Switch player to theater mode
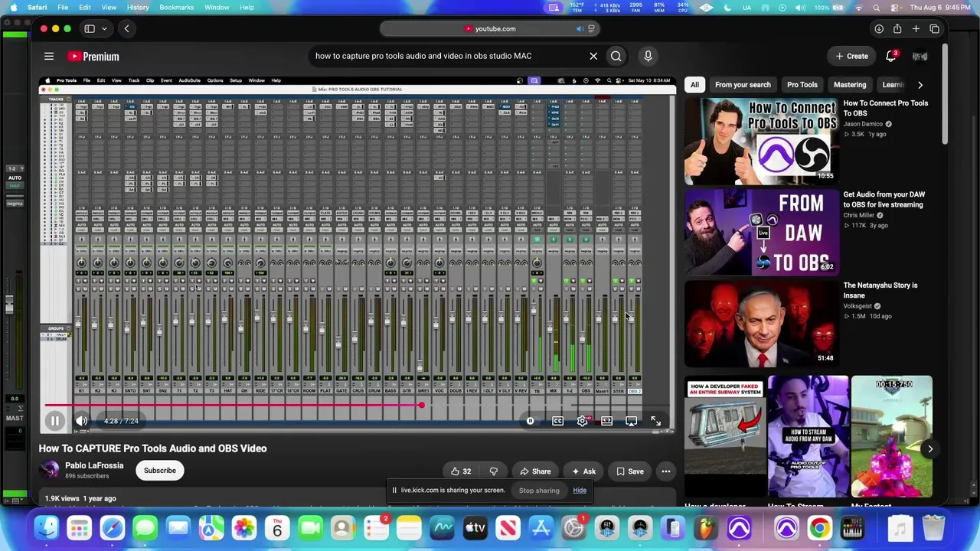The image size is (980, 551). [607, 421]
